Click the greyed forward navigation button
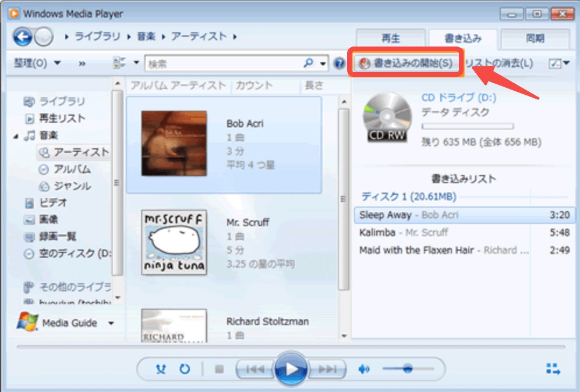 point(44,37)
